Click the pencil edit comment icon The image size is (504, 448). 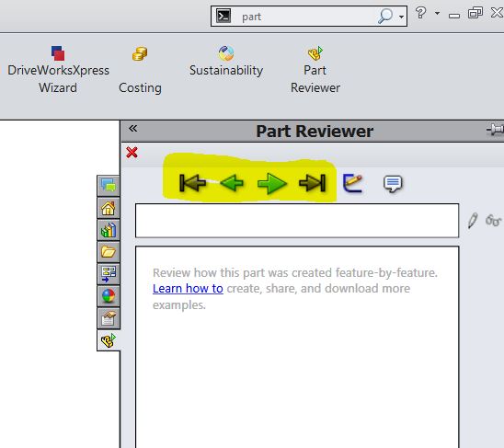pyautogui.click(x=473, y=221)
